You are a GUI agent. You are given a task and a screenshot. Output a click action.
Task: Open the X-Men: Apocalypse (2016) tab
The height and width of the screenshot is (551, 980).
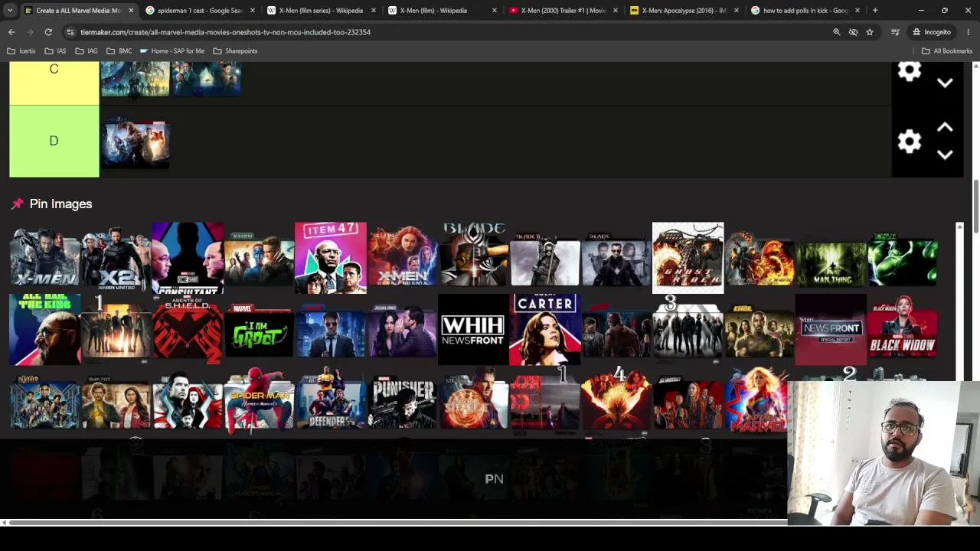click(x=683, y=11)
